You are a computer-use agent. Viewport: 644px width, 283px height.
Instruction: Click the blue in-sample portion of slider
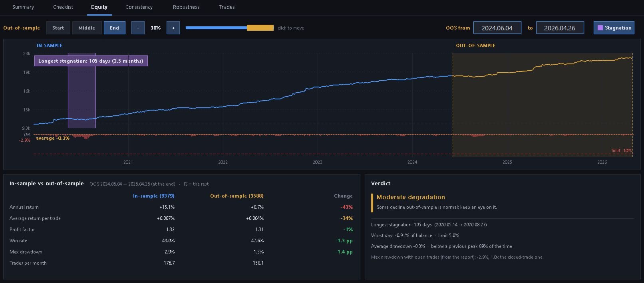[216, 28]
